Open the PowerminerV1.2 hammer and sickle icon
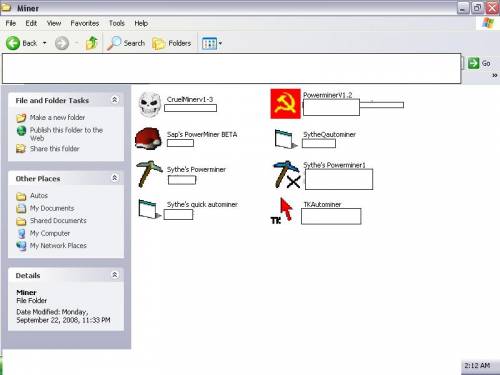This screenshot has height=375, width=500. click(285, 103)
